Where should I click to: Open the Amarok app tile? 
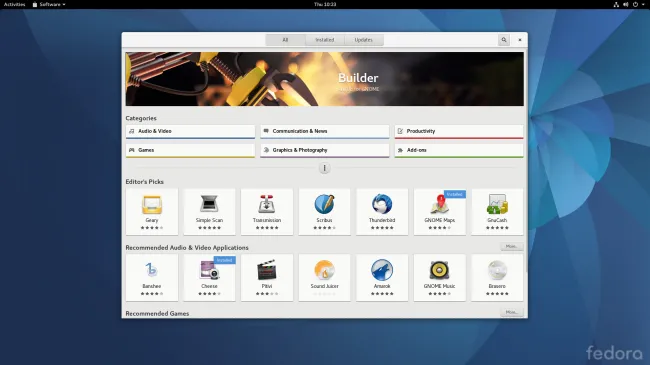coord(382,278)
